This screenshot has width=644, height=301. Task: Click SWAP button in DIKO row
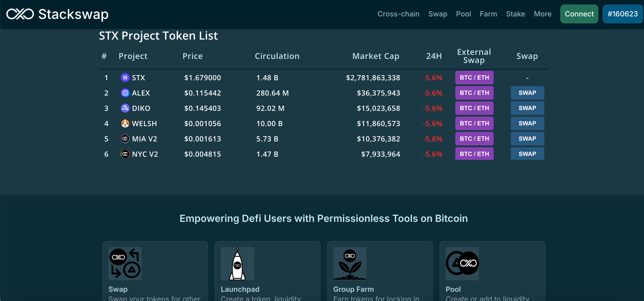tap(527, 108)
